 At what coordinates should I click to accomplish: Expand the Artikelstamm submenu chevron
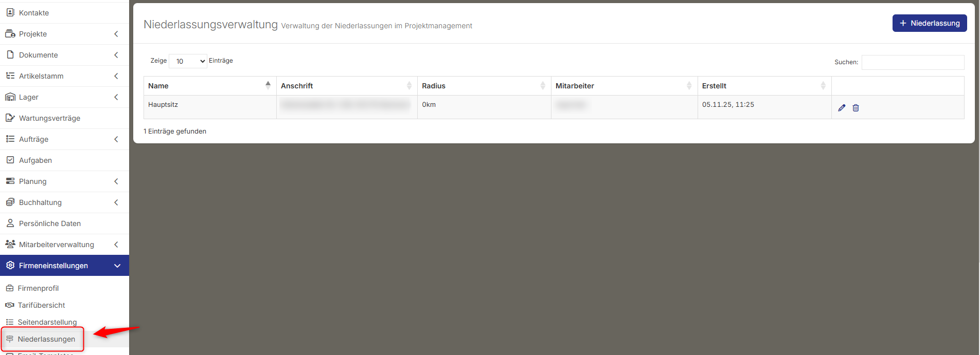pyautogui.click(x=116, y=76)
